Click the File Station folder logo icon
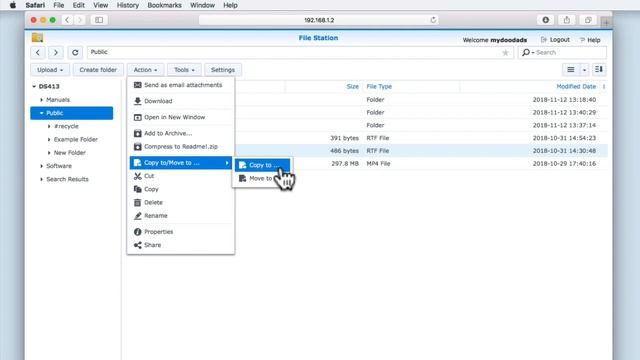The width and height of the screenshot is (640, 360). pos(37,38)
